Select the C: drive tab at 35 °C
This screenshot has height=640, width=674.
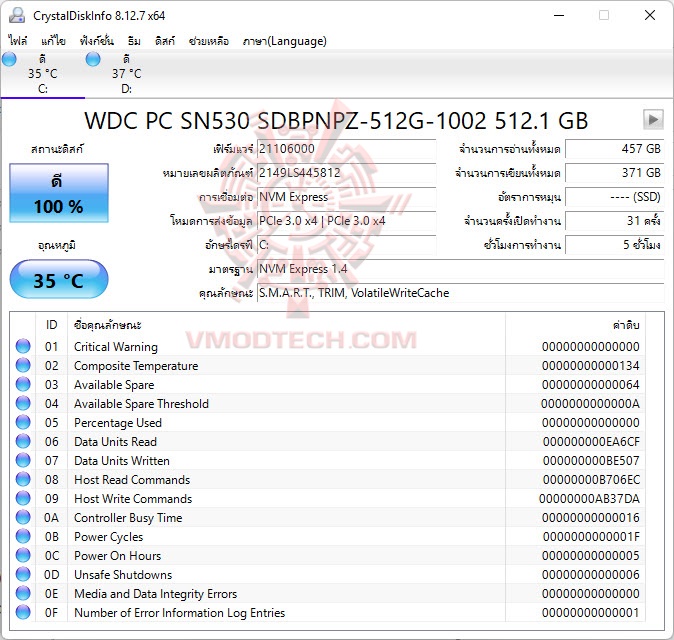pyautogui.click(x=43, y=74)
